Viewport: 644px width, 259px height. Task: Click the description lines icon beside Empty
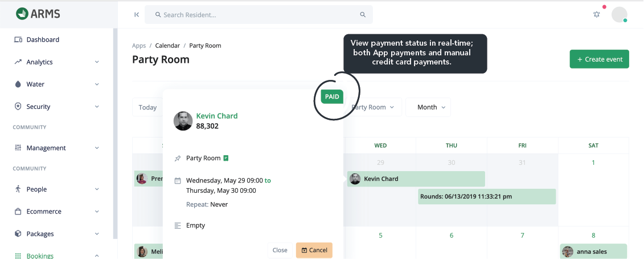178,226
